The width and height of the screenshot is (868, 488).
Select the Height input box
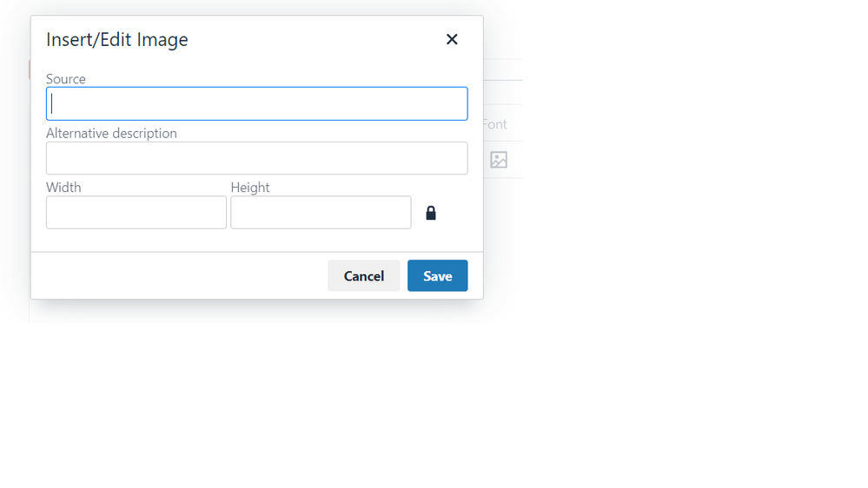321,213
